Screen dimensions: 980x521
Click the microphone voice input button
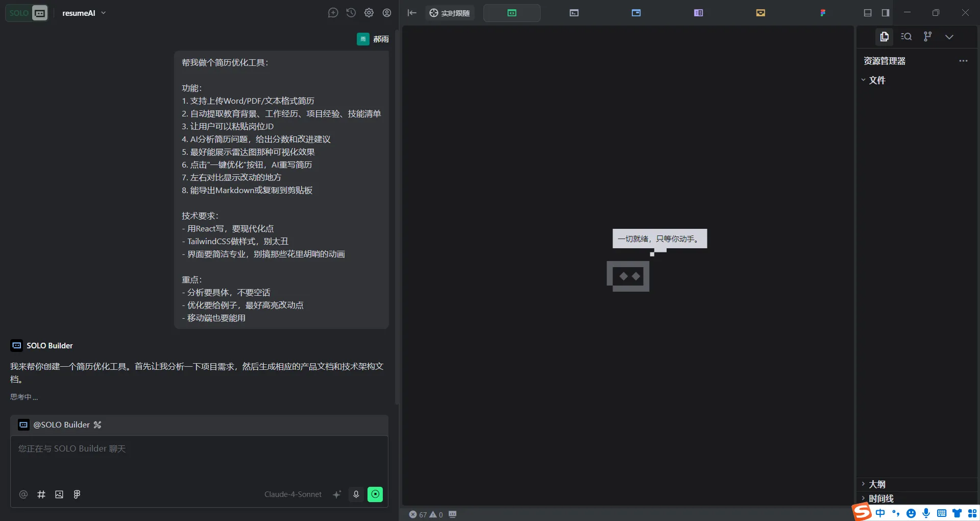click(356, 494)
